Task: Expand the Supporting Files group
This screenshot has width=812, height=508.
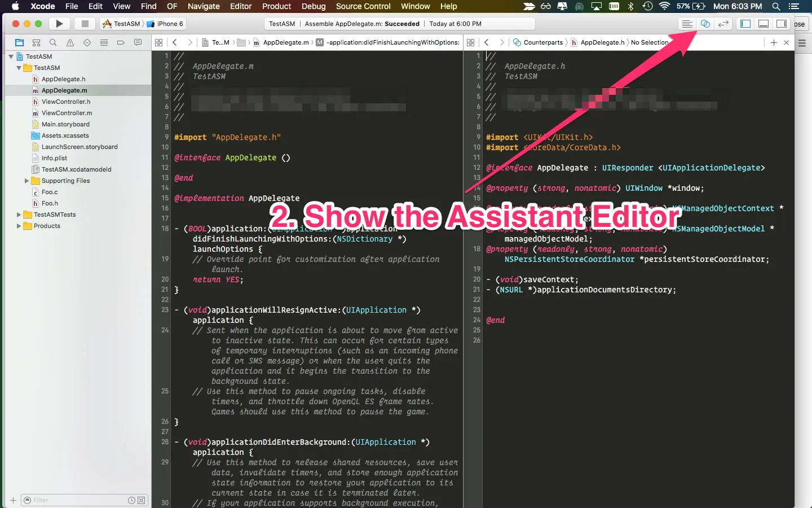Action: pyautogui.click(x=27, y=181)
